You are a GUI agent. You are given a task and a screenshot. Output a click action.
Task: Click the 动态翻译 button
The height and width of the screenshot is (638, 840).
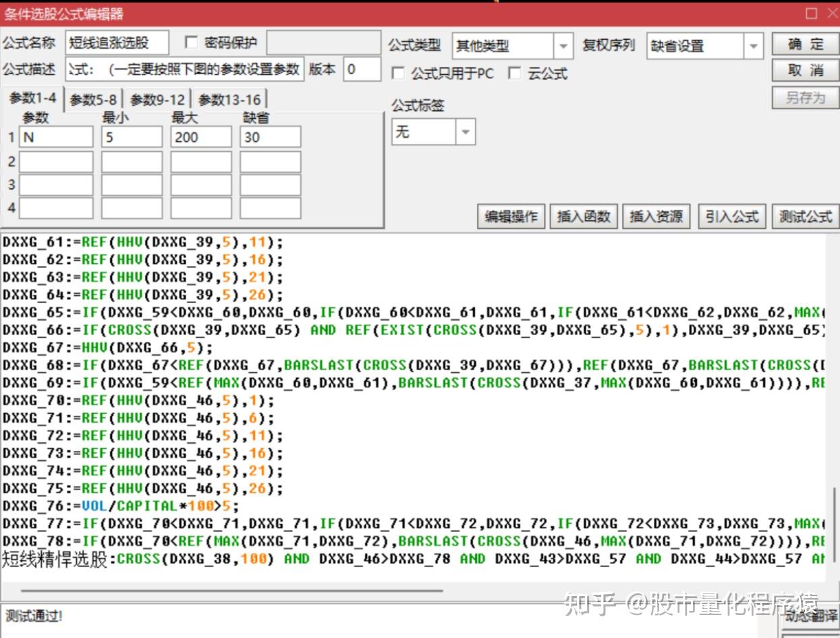click(810, 615)
